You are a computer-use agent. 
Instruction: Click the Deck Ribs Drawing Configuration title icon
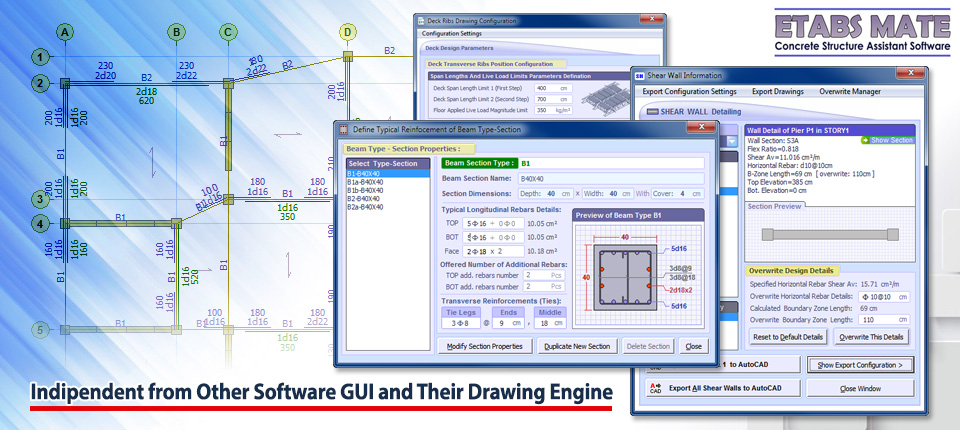419,20
